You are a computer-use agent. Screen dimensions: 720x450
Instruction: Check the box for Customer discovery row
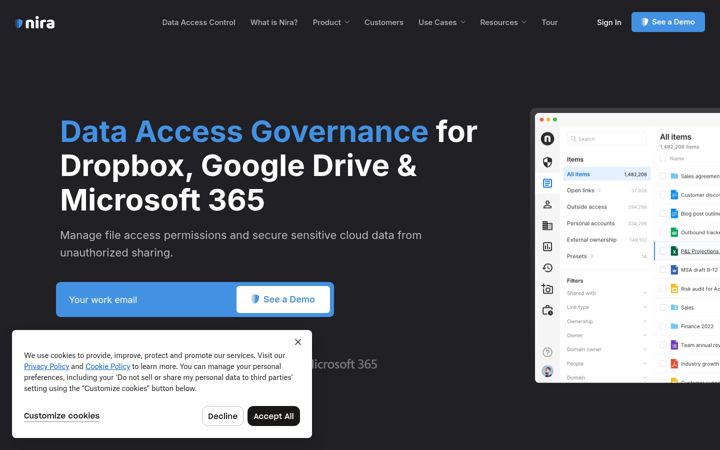point(663,195)
